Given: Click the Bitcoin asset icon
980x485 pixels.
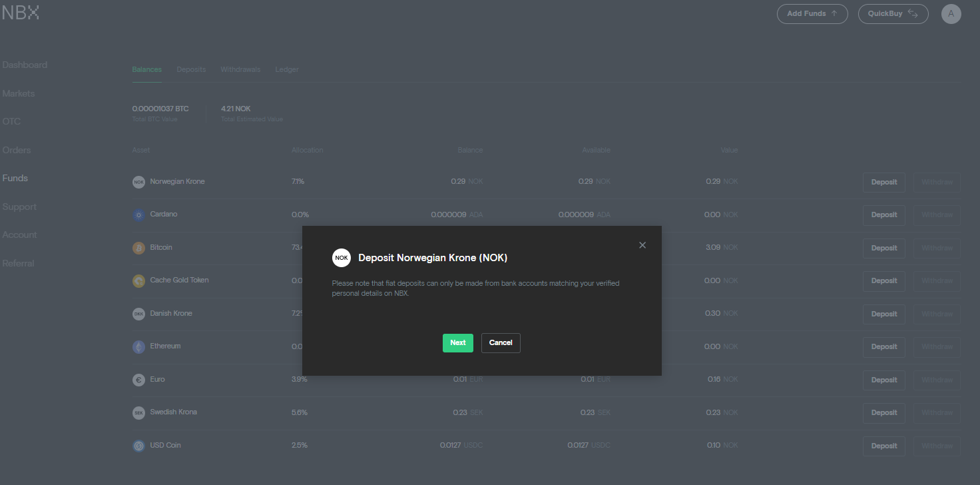Looking at the screenshot, I should pyautogui.click(x=138, y=248).
